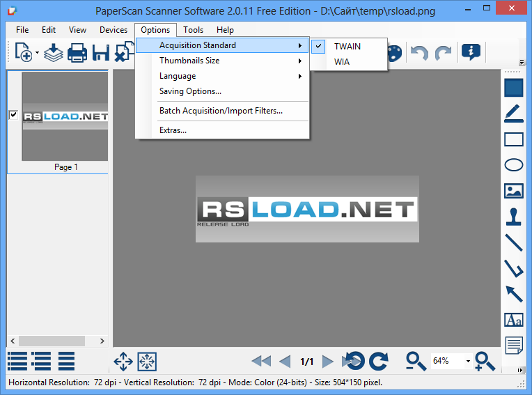Open the 64% zoom level dropdown
Image resolution: width=532 pixels, height=395 pixels.
(x=468, y=361)
